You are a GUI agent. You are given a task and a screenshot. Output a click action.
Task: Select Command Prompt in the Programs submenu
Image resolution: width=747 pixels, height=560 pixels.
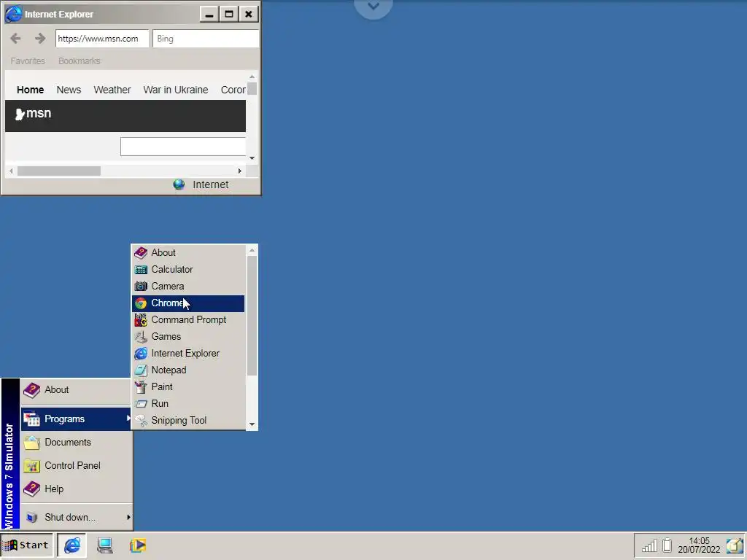pos(188,320)
